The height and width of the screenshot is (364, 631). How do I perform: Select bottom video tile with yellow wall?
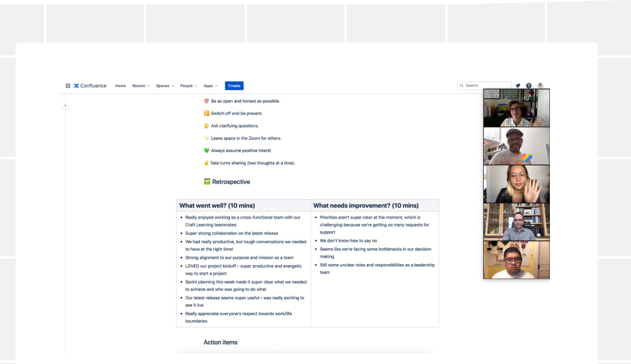pos(517,260)
